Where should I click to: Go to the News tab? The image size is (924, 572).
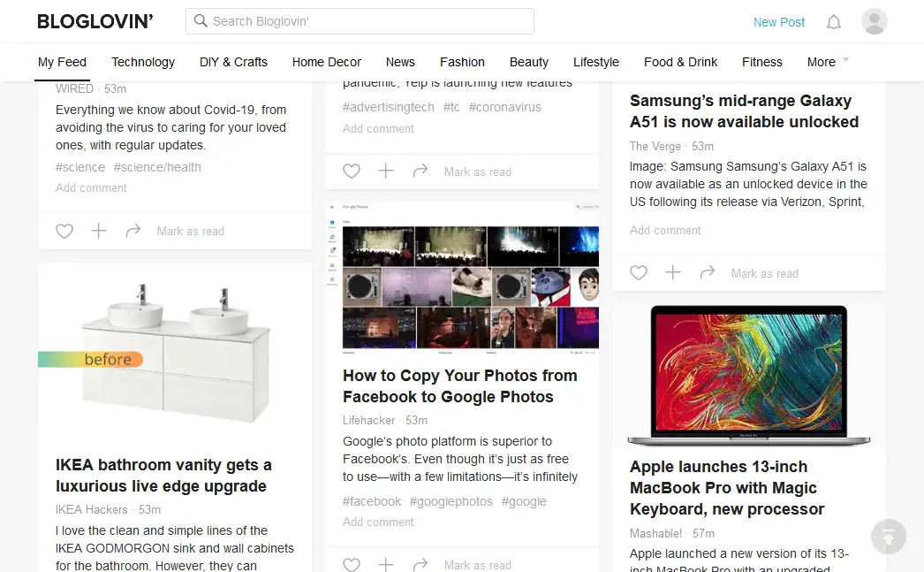(x=400, y=62)
